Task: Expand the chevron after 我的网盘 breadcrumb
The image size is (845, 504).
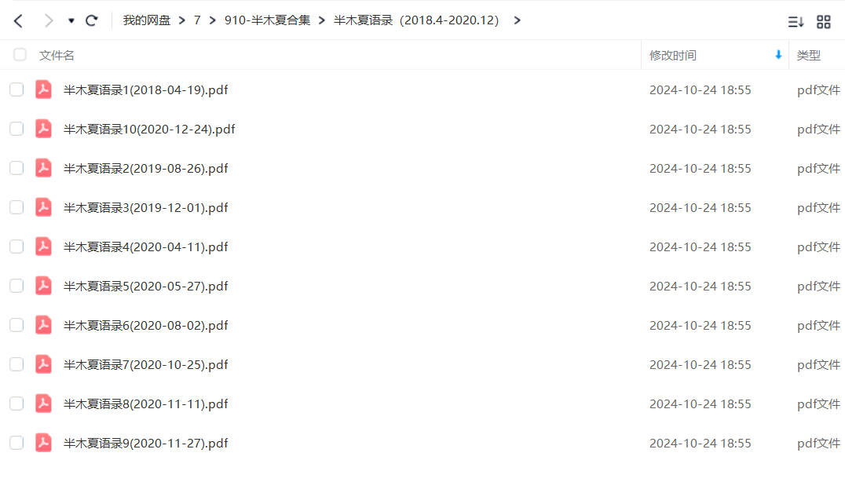Action: [x=182, y=20]
